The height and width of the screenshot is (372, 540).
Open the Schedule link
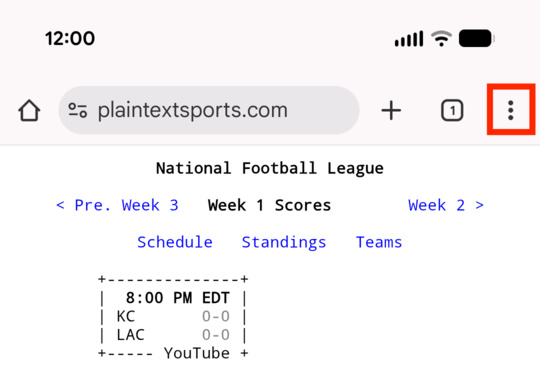coord(175,242)
